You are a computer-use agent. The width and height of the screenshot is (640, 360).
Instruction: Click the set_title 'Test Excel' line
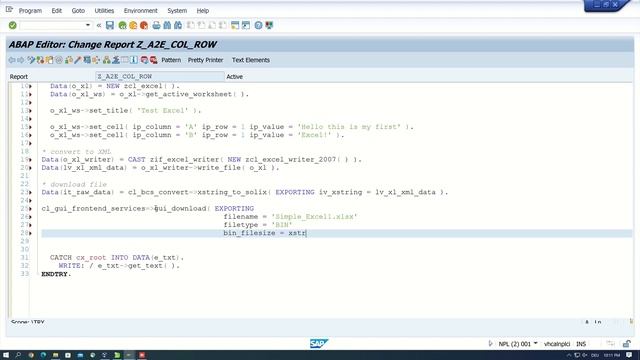pos(126,111)
